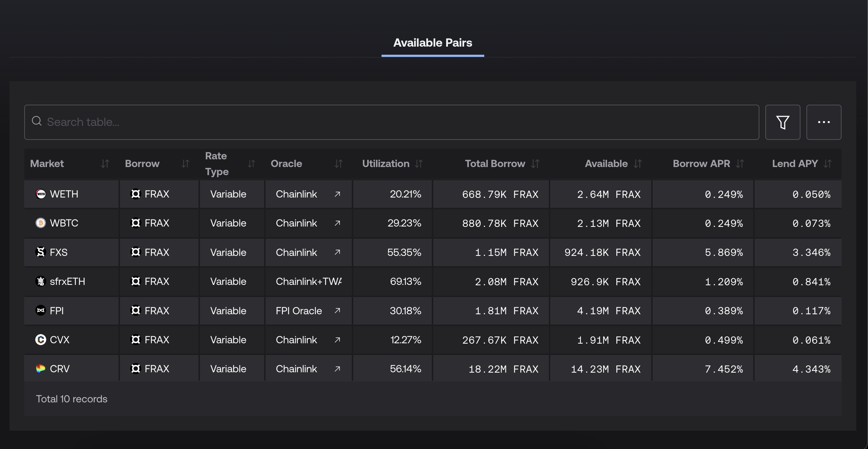Click the 4.19M FRAX available value
Viewport: 868px width, 449px height.
coord(609,311)
